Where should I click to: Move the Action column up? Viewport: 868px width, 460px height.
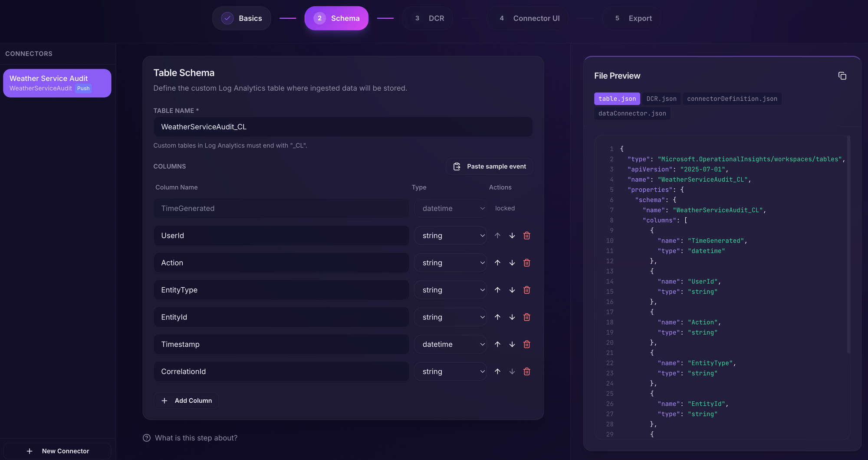[497, 263]
